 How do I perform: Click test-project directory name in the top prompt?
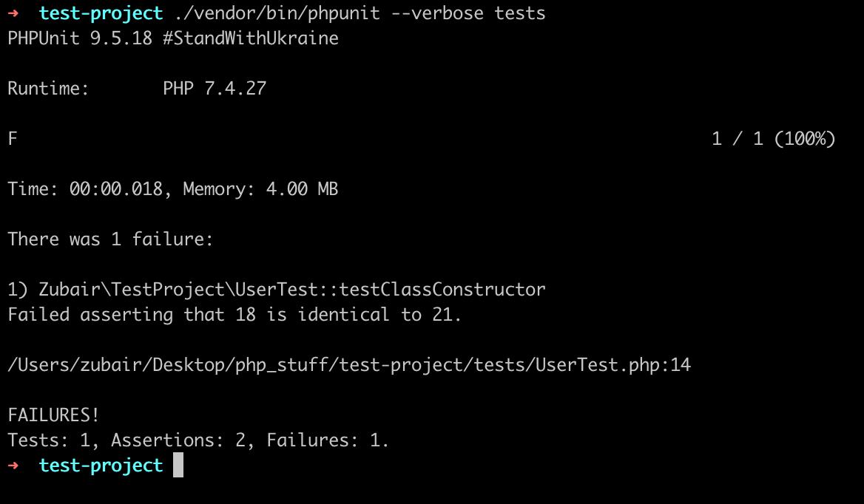click(101, 13)
